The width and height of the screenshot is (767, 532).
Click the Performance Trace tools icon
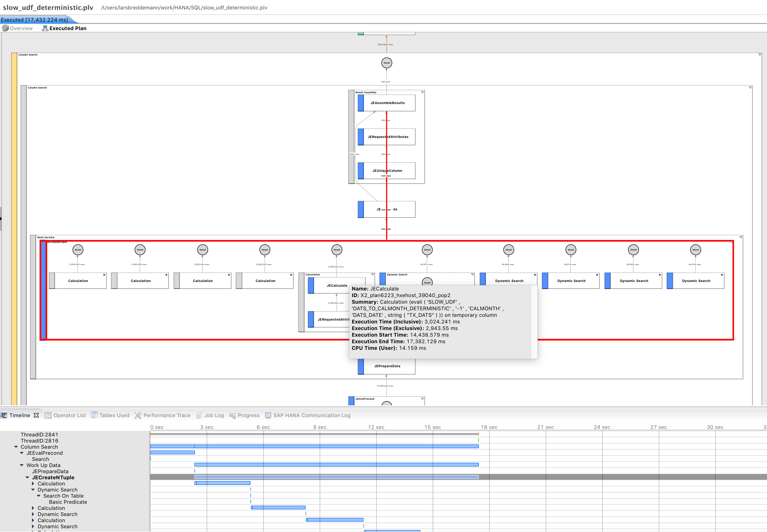pyautogui.click(x=138, y=415)
